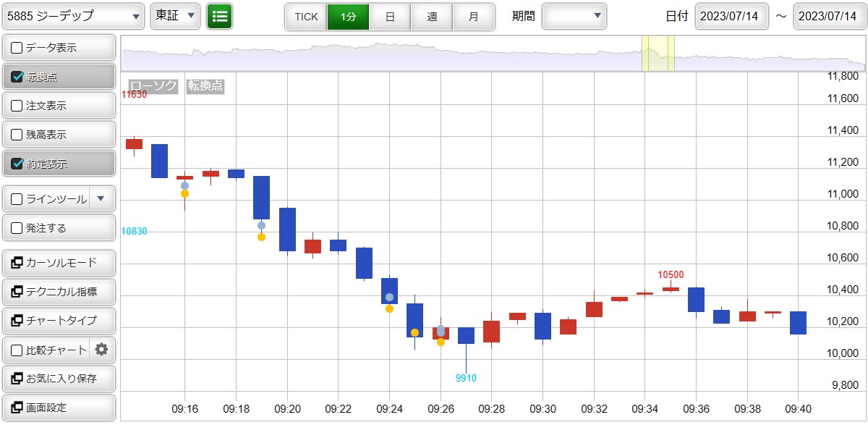868x425 pixels.
Task: Open technical indicators popup
Action: click(59, 292)
